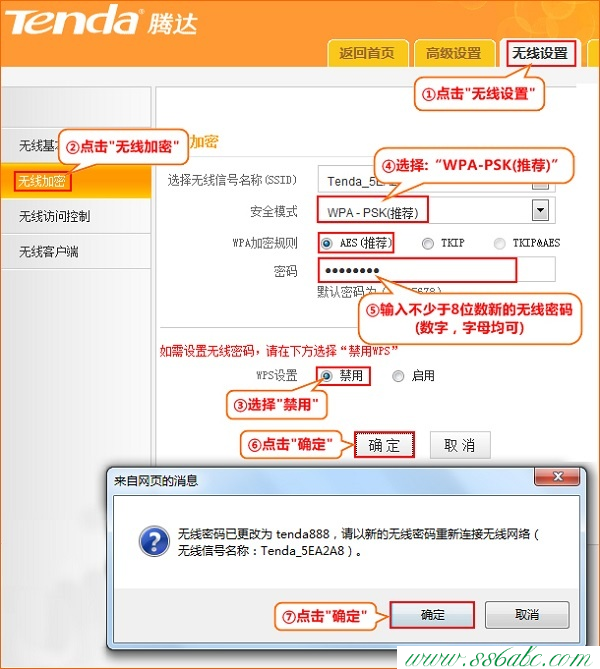Set WPS to 禁用
The width and height of the screenshot is (600, 669).
(327, 376)
